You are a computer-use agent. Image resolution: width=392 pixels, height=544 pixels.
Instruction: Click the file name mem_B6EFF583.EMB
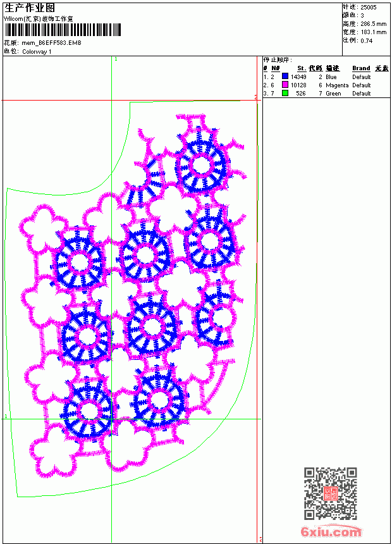pyautogui.click(x=51, y=43)
